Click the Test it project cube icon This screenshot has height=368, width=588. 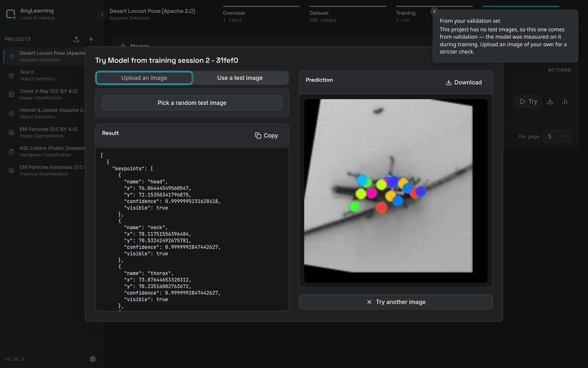click(11, 75)
